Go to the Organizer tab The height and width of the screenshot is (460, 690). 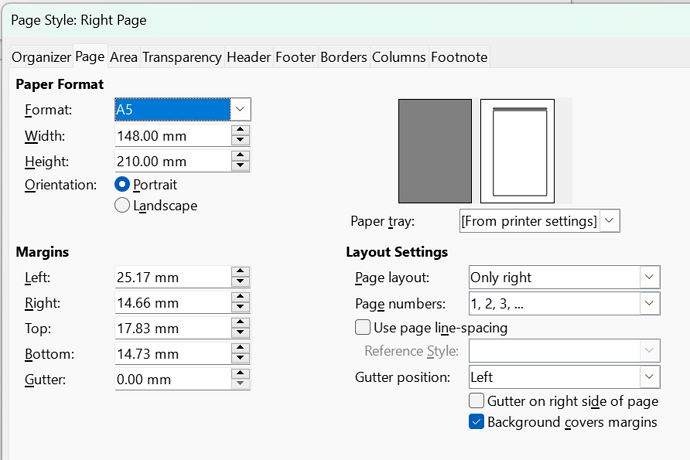(41, 57)
